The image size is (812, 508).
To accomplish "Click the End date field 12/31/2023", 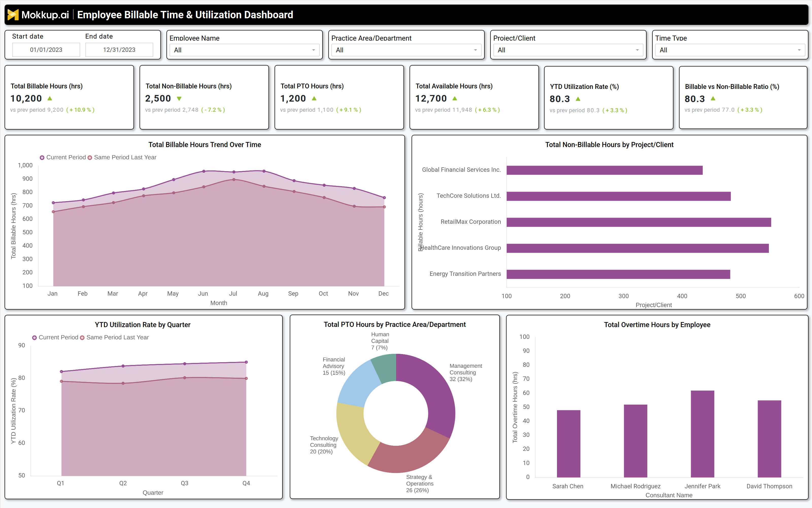I will pos(119,50).
